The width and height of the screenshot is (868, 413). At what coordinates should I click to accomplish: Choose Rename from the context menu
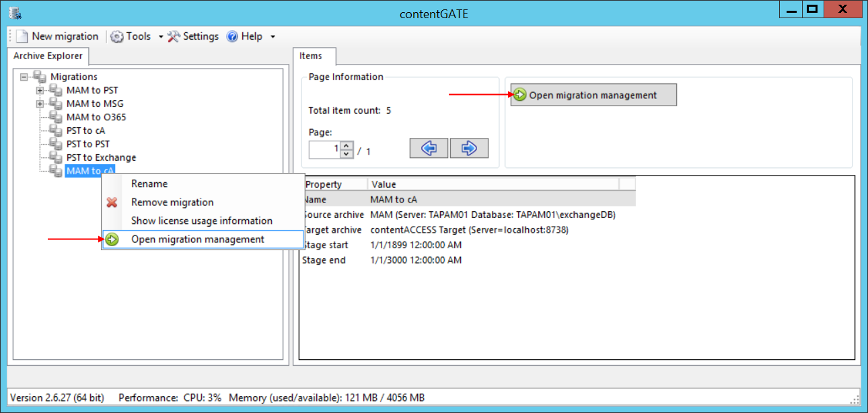click(149, 184)
